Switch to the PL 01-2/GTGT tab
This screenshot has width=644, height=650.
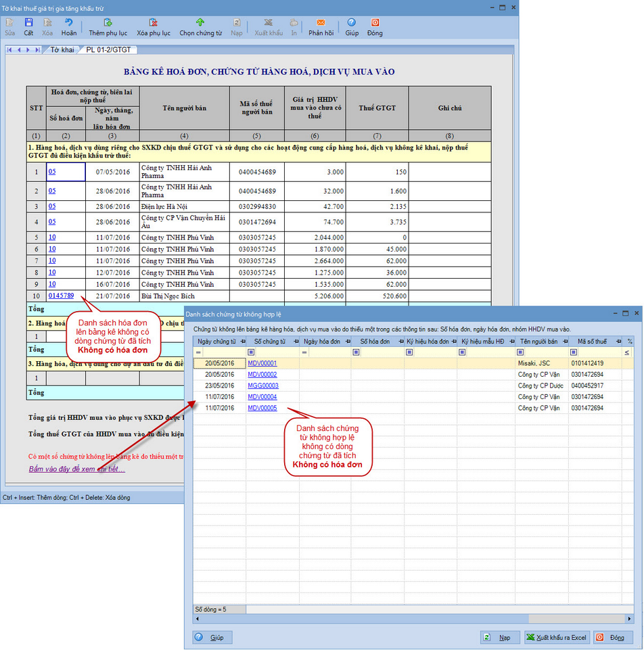click(109, 50)
